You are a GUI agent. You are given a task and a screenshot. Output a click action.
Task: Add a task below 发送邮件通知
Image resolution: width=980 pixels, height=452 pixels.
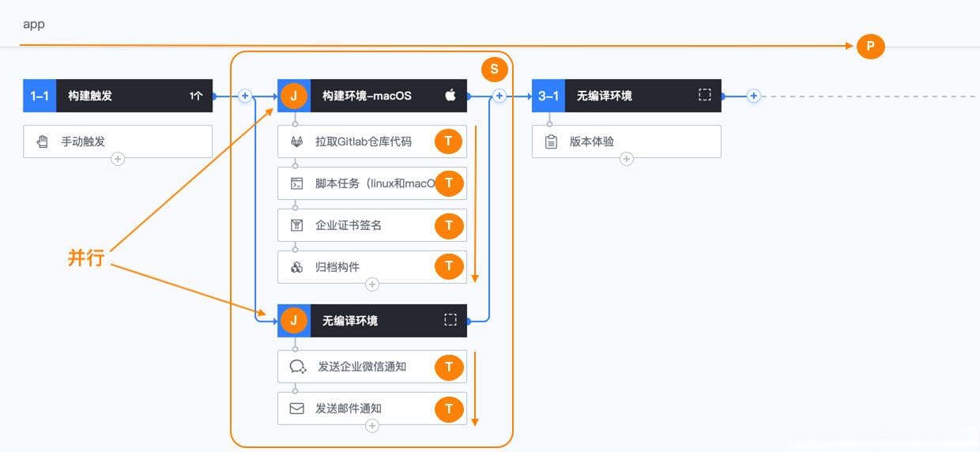point(372,426)
